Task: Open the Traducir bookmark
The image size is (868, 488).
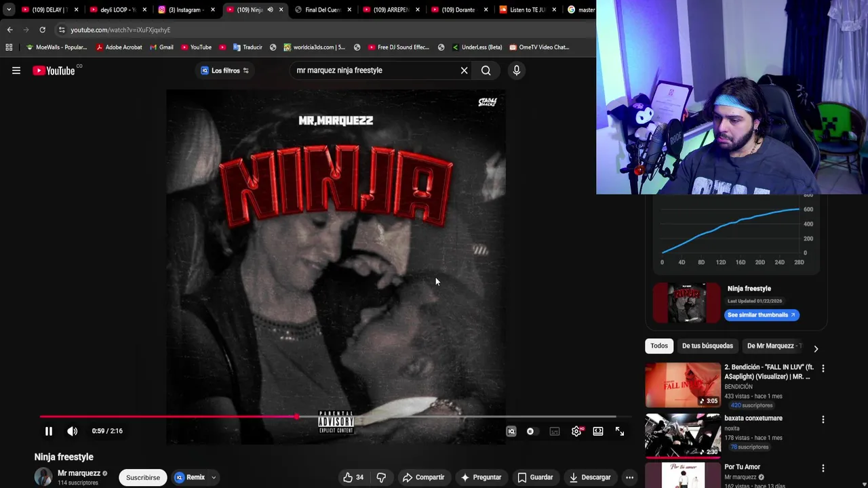Action: pos(248,47)
